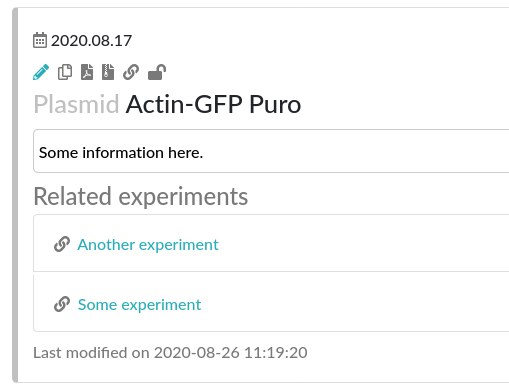
Task: Export item as PDF via the PDF icon
Action: point(87,72)
